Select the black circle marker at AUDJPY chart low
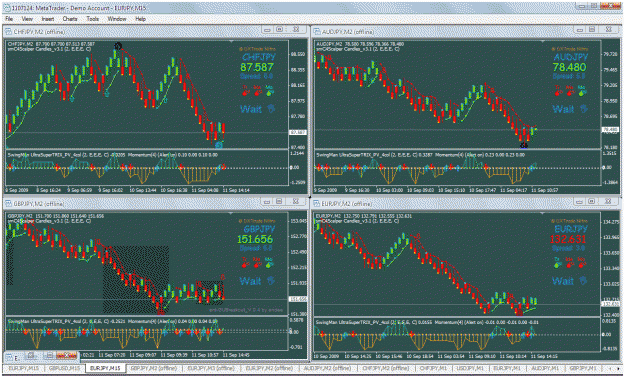 [x=524, y=145]
